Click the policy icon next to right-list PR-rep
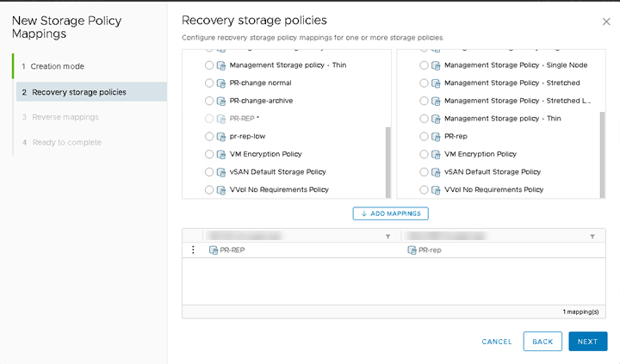This screenshot has height=364, width=620. [436, 137]
